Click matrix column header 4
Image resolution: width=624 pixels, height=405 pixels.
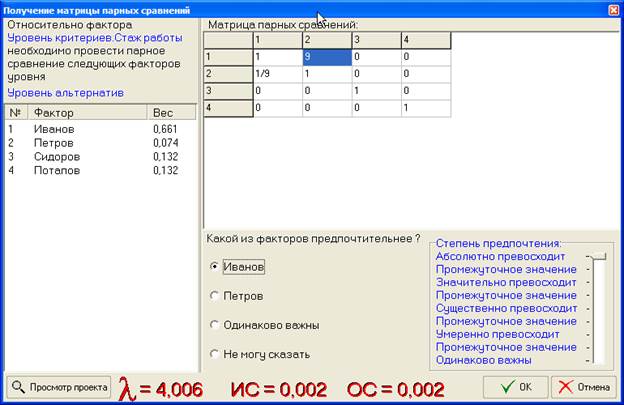[x=425, y=40]
